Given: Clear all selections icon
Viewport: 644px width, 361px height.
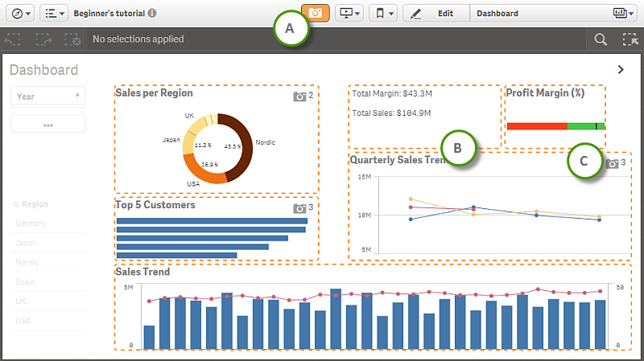Looking at the screenshot, I should click(x=72, y=39).
